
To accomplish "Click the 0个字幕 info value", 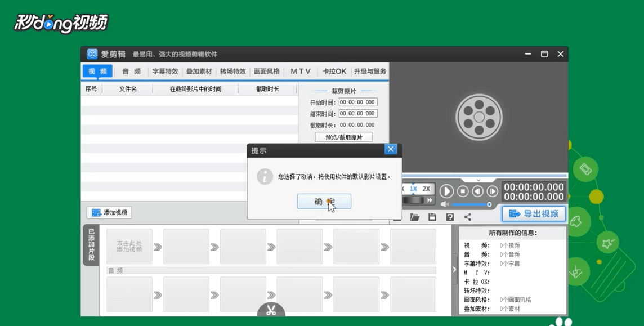I will click(509, 264).
